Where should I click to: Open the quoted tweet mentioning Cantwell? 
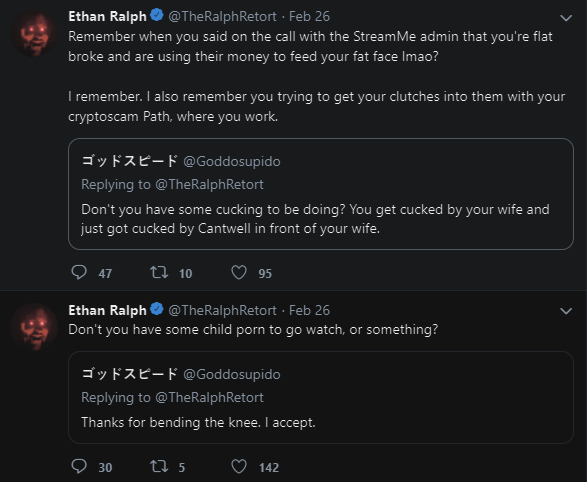pyautogui.click(x=321, y=194)
